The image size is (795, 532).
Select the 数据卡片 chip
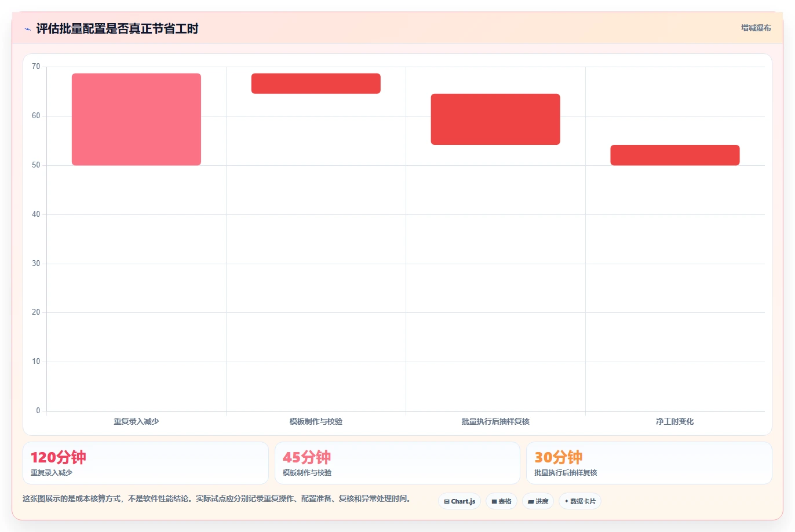click(x=580, y=501)
